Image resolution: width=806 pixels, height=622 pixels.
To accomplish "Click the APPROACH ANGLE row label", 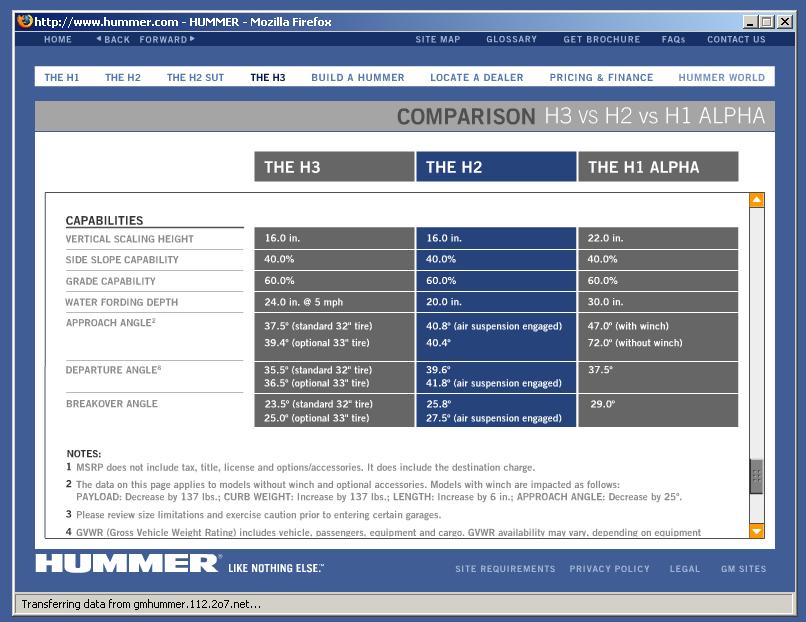I will coord(111,323).
